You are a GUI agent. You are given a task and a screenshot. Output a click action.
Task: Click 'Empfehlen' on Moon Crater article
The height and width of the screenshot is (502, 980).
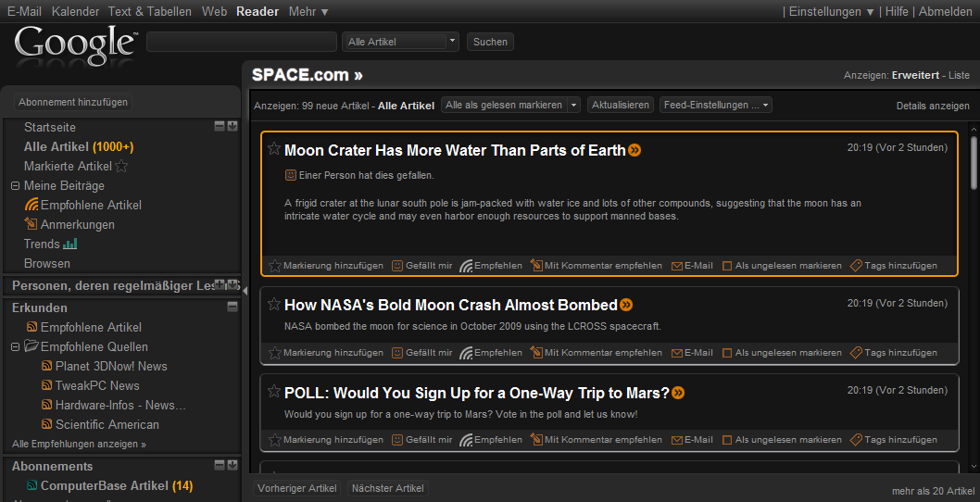click(491, 266)
